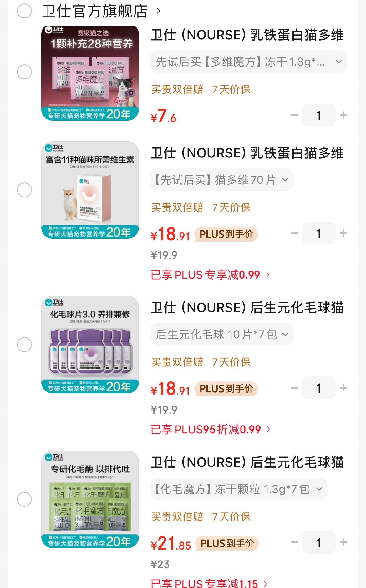Decrease quantity of 多维魔方 ¥7.6 item
Image resolution: width=366 pixels, height=588 pixels.
(294, 115)
